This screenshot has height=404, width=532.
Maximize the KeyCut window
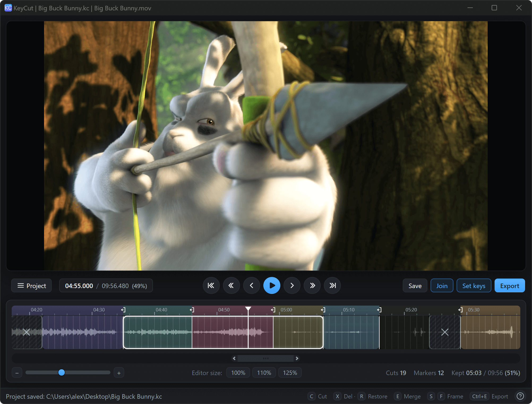click(x=494, y=8)
